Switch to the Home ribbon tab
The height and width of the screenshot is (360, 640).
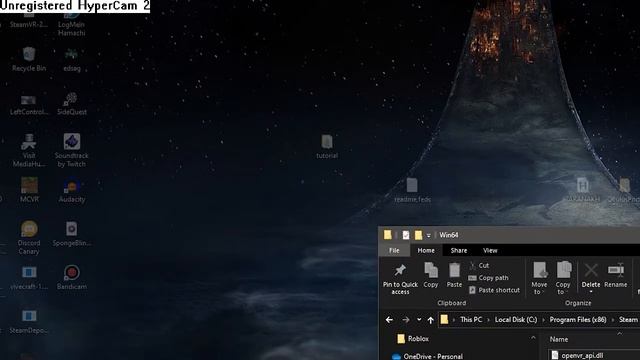point(426,250)
